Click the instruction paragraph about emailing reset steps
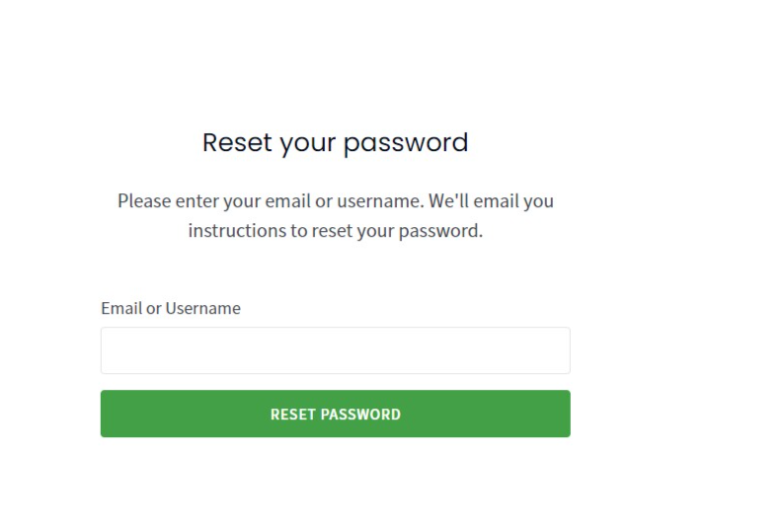Image resolution: width=784 pixels, height=532 pixels. 335,216
